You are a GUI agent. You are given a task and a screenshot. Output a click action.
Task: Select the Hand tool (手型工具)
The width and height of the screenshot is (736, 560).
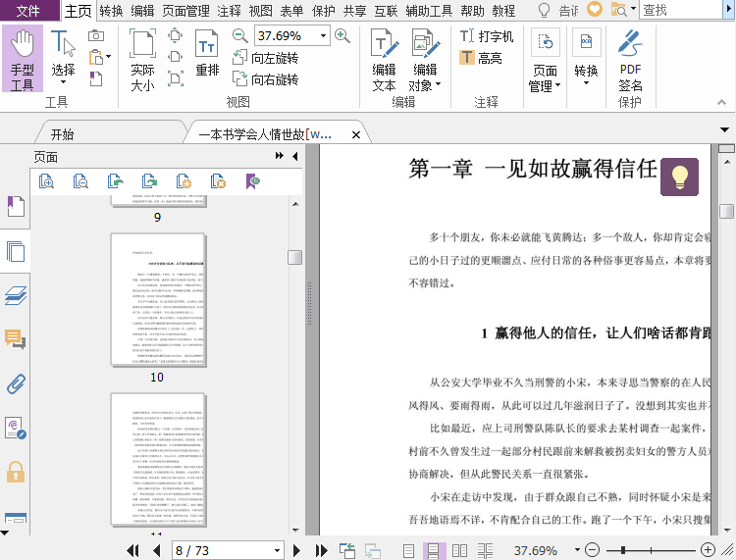[23, 60]
